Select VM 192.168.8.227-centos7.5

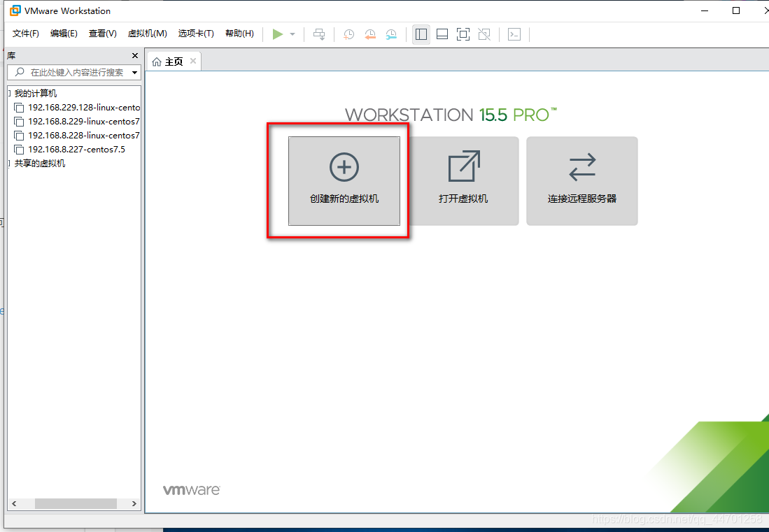pyautogui.click(x=70, y=150)
